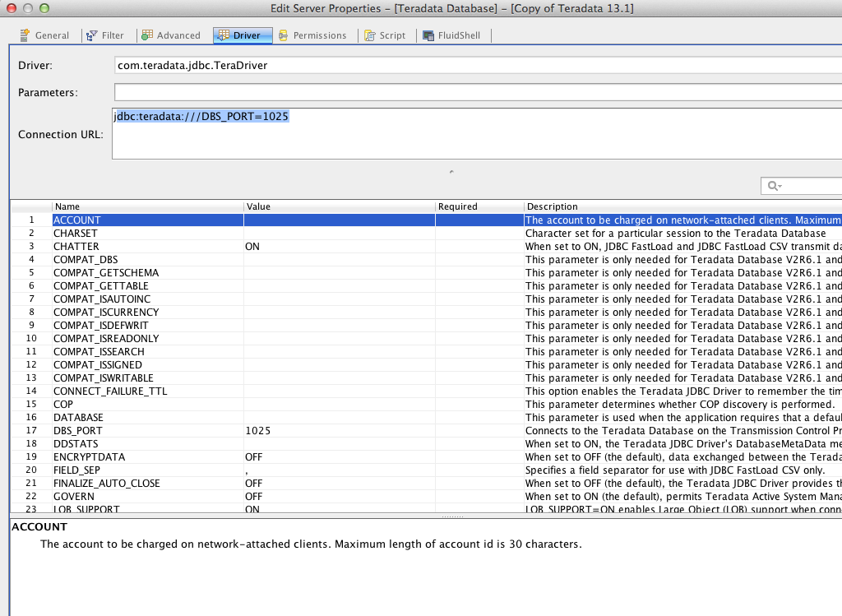Viewport: 842px width, 616px height.
Task: Switch to the FluidShell tab
Action: point(459,35)
